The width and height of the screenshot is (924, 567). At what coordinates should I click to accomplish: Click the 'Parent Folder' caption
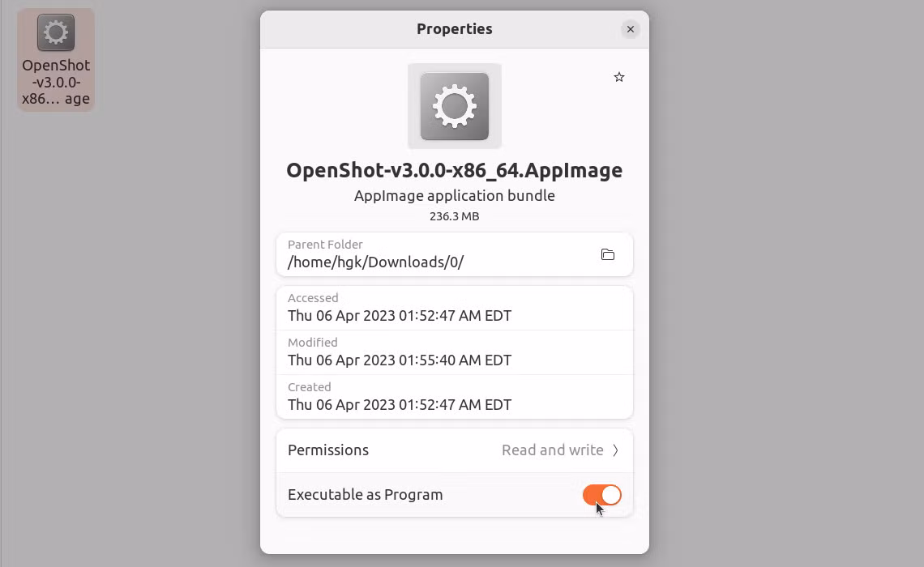click(x=325, y=245)
